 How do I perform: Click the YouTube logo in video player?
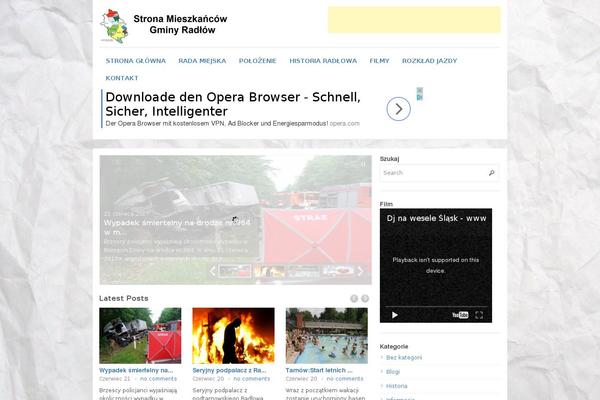click(460, 315)
